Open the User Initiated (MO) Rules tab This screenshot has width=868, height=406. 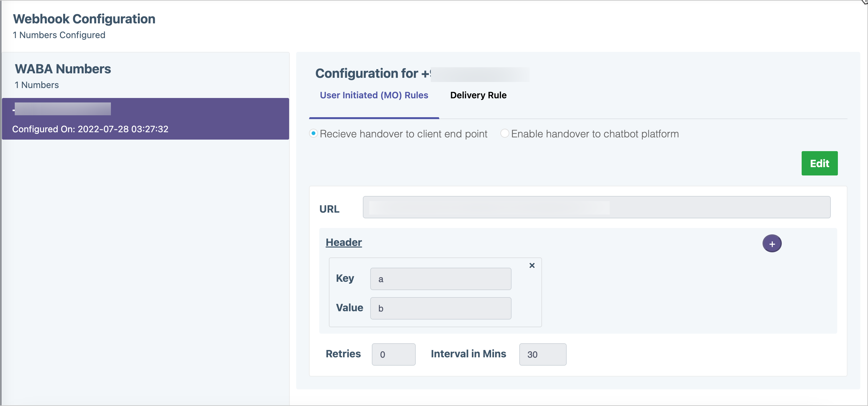tap(374, 95)
